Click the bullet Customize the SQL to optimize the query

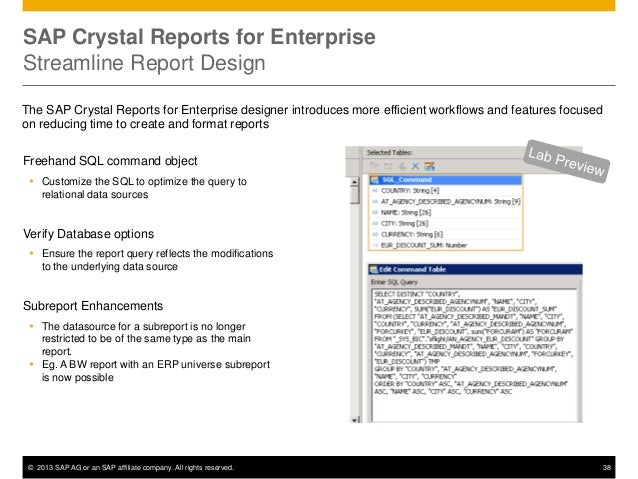tap(144, 188)
